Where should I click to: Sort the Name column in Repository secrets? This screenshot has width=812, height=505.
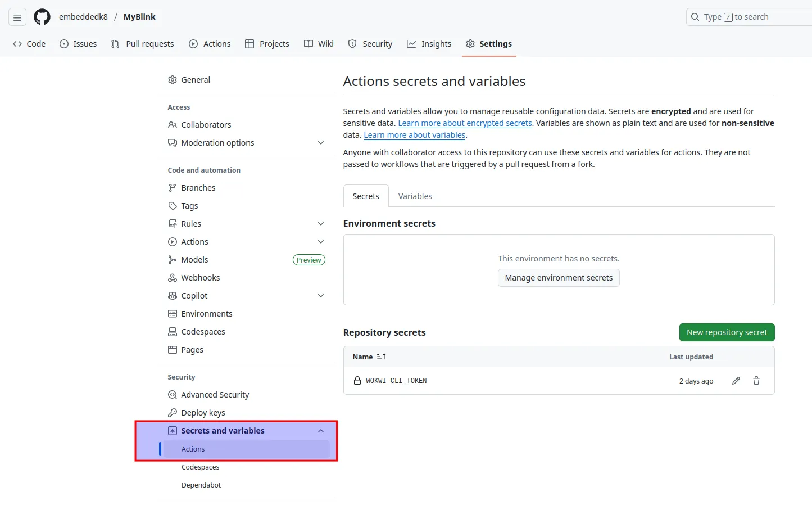pos(369,357)
